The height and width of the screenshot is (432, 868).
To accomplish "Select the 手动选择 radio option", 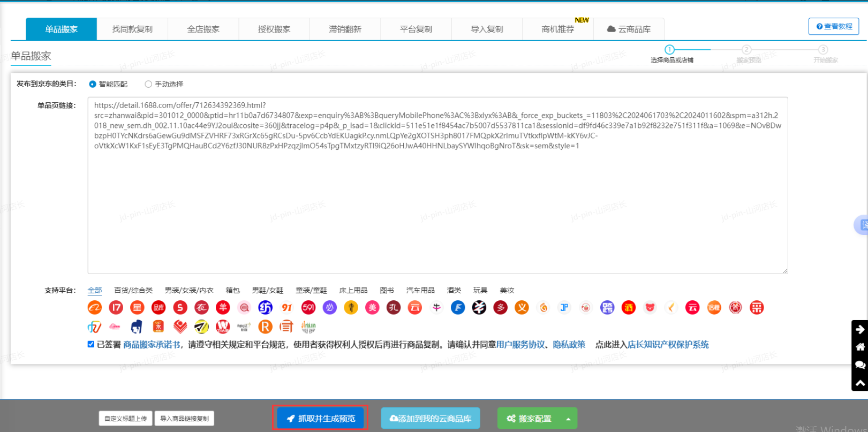I will (148, 84).
